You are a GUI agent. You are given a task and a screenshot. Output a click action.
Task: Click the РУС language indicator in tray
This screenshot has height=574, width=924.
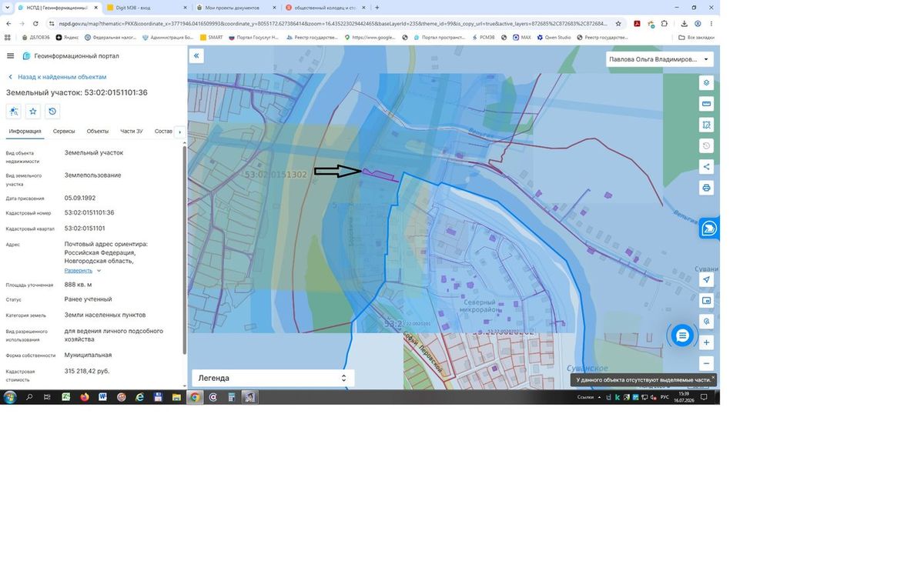(665, 397)
